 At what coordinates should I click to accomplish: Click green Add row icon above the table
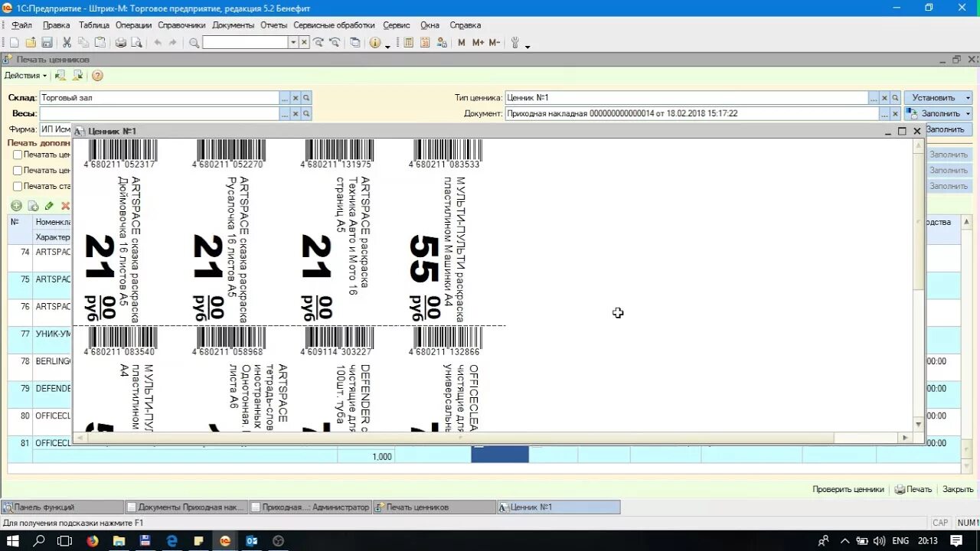coord(16,206)
